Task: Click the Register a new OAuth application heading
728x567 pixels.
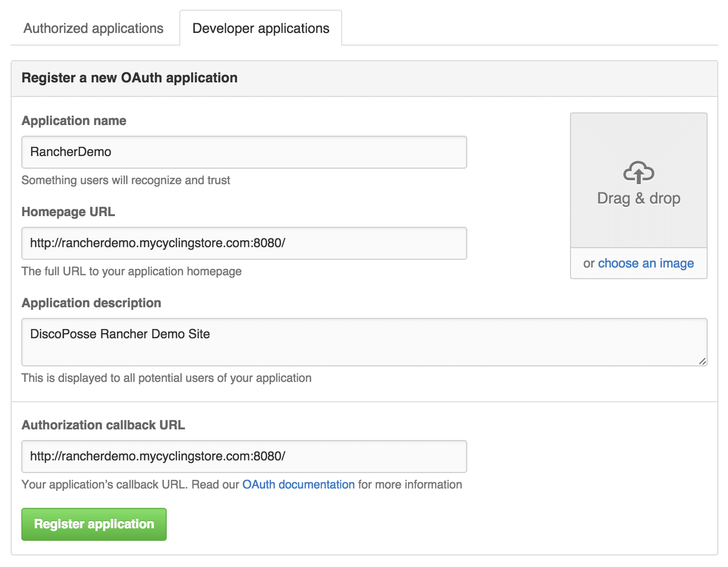Action: coord(129,78)
